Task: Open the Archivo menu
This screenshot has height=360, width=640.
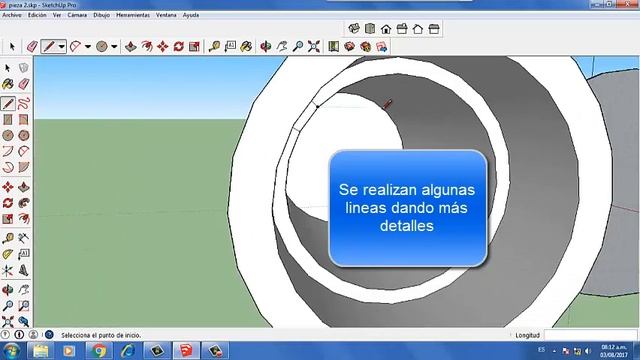Action: (x=12, y=15)
